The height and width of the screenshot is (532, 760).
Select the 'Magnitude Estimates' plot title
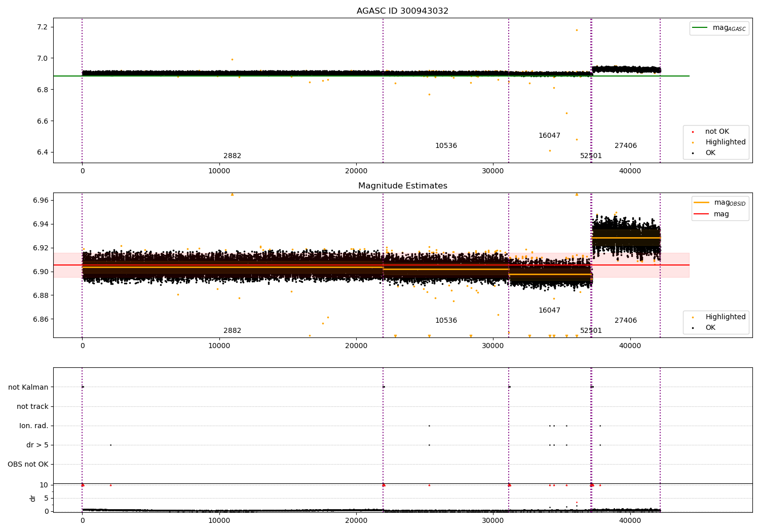[x=402, y=186]
